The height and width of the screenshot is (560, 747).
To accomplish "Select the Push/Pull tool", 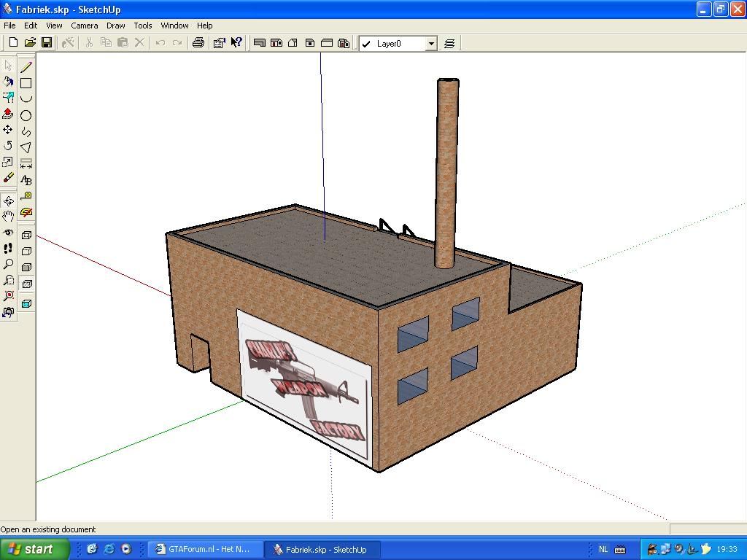I will 8,114.
